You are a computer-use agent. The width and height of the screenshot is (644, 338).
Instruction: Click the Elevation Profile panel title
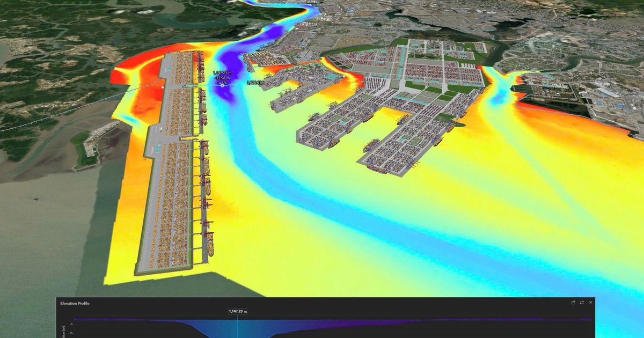point(75,303)
